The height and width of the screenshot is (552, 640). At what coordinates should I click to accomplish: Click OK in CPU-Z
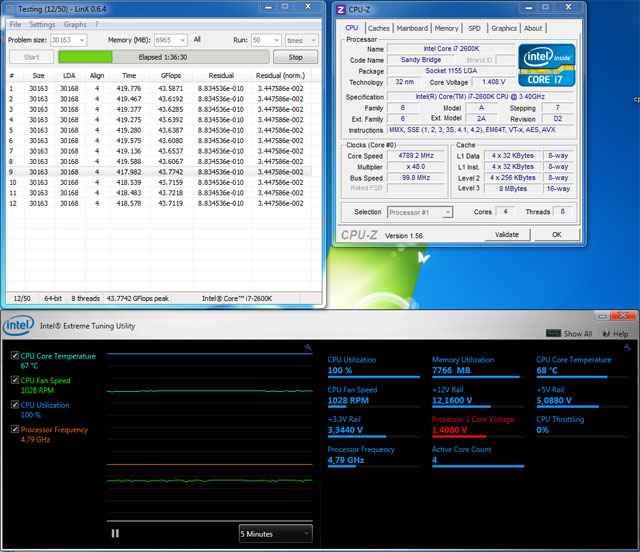coord(557,235)
